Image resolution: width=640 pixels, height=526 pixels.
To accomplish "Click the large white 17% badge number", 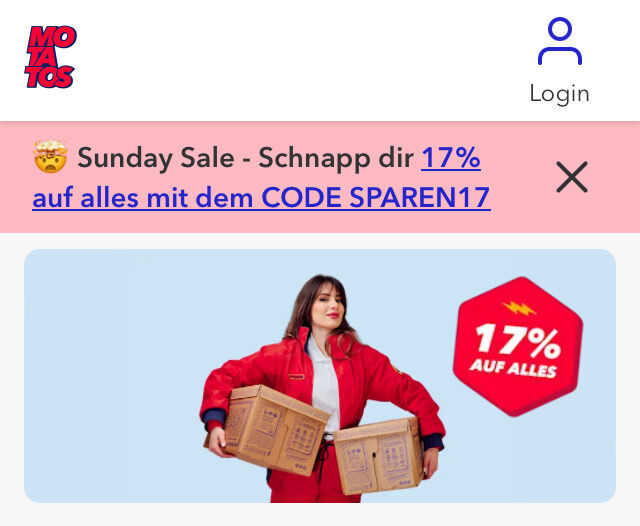I will 518,340.
